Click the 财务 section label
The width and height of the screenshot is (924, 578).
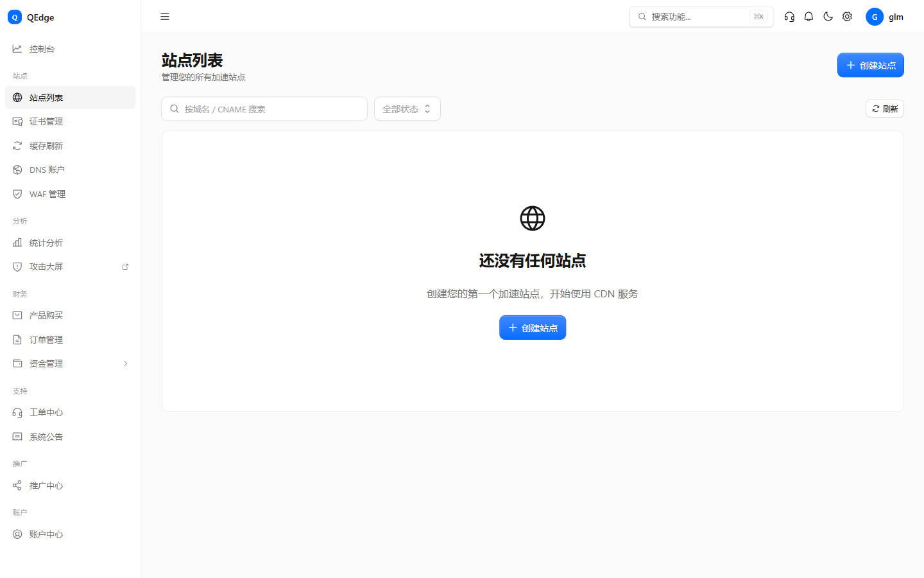pyautogui.click(x=20, y=294)
